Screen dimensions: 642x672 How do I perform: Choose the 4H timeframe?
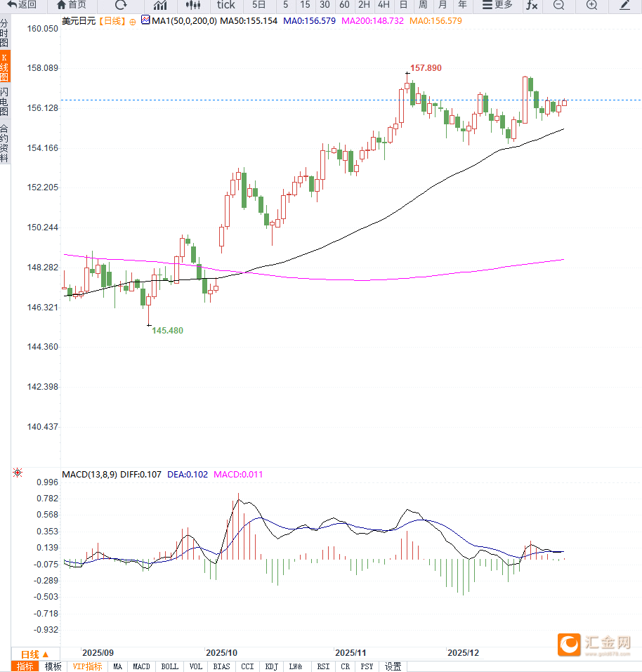[384, 5]
